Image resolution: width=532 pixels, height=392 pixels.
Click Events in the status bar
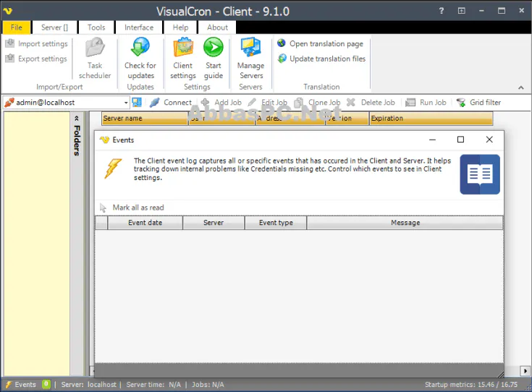[25, 385]
